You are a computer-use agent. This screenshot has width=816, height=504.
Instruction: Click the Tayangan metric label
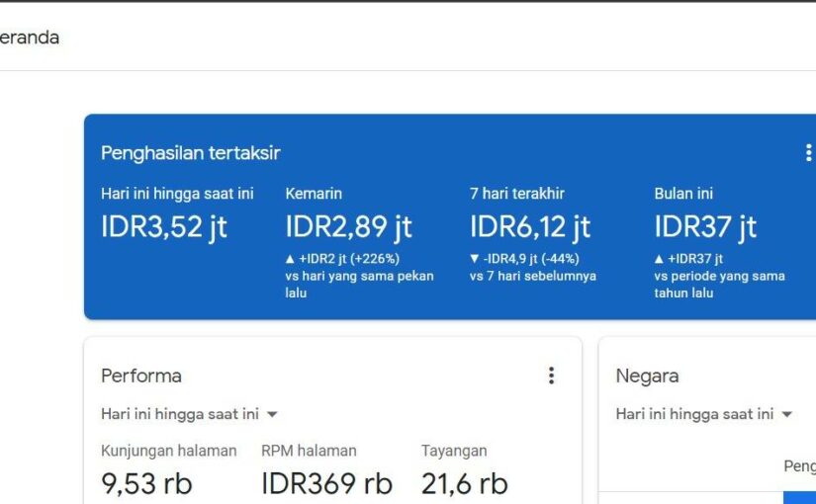tap(454, 451)
